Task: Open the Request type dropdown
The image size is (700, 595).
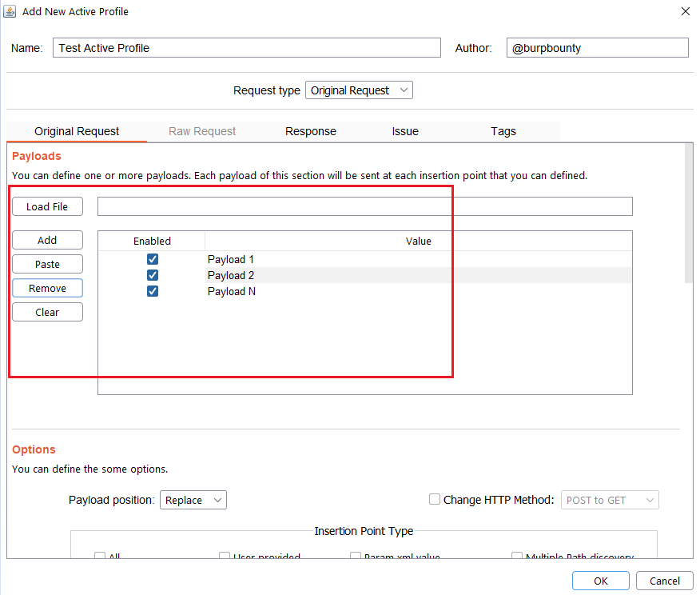Action: click(359, 90)
